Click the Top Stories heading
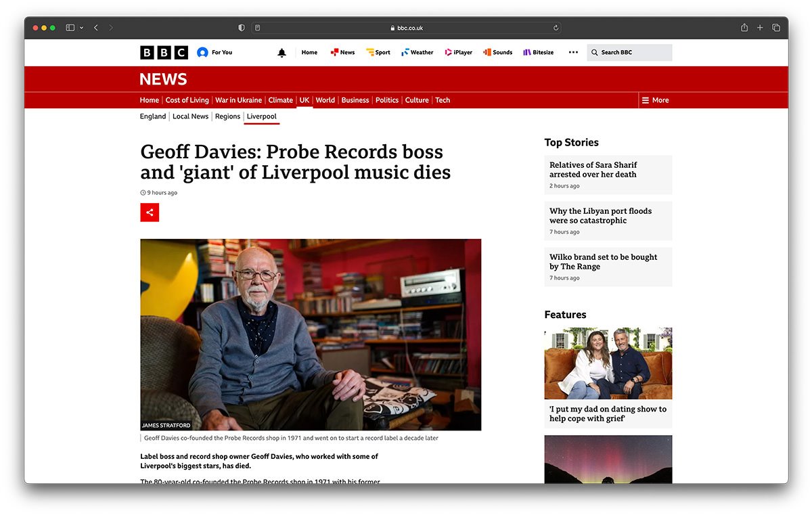 572,142
